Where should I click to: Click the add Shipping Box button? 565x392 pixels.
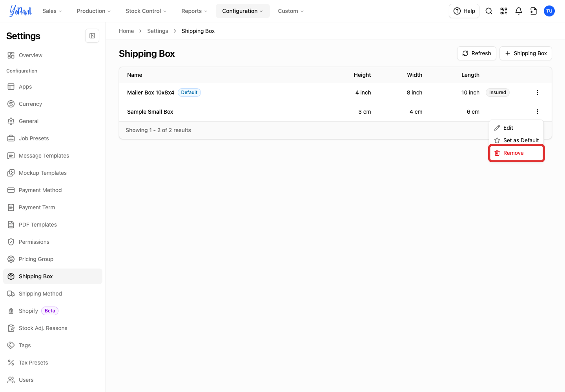[x=526, y=53]
